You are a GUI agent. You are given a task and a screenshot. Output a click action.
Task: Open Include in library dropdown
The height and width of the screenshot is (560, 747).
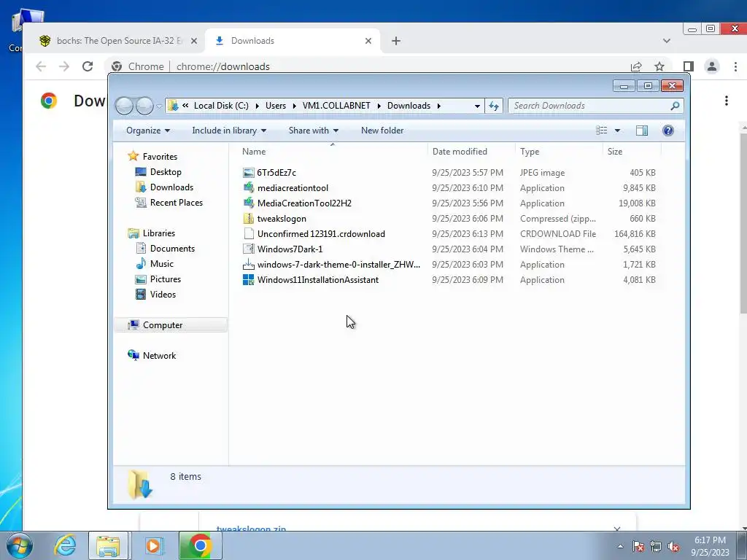[229, 131]
